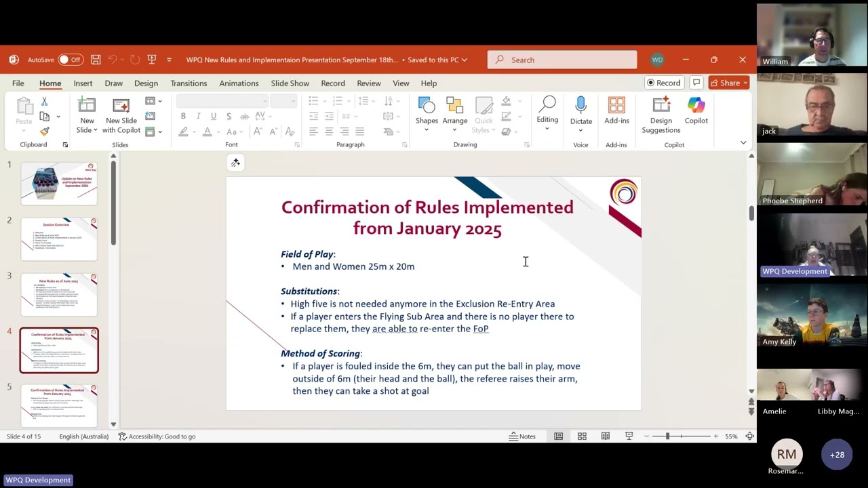
Task: Open the font size dropdown
Action: (293, 101)
